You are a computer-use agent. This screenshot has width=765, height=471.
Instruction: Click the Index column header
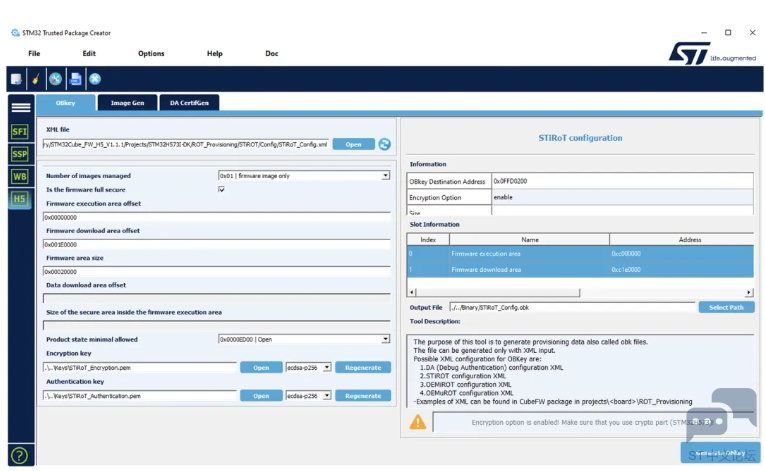click(x=428, y=240)
